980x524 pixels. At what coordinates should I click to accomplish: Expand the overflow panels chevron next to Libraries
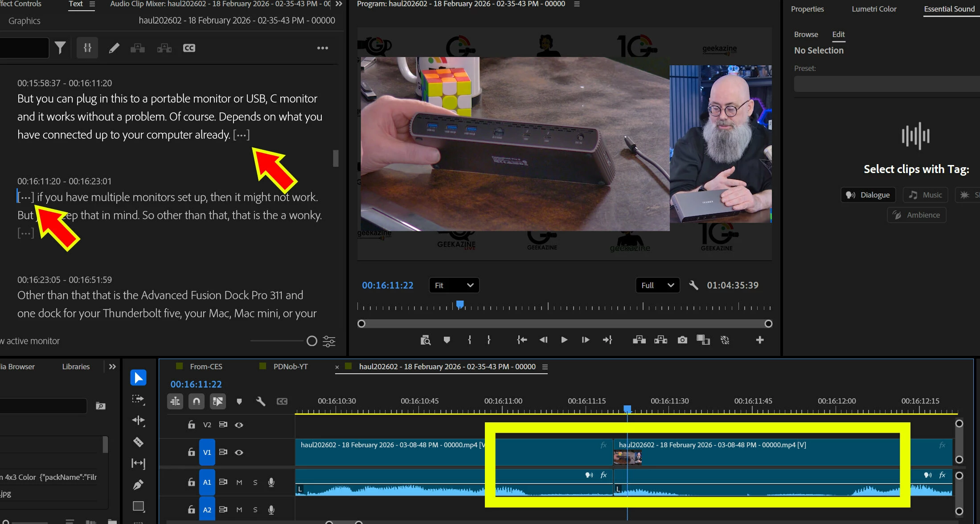pos(112,367)
